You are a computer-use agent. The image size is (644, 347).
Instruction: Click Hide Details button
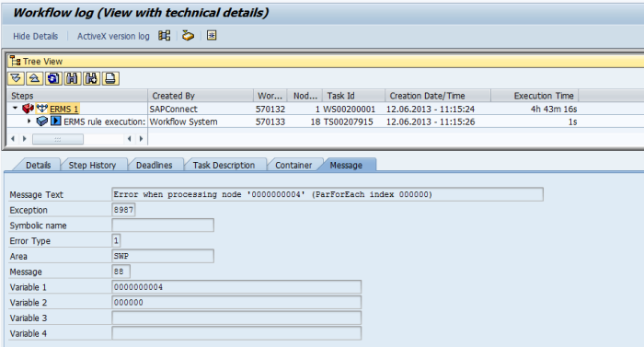[35, 36]
